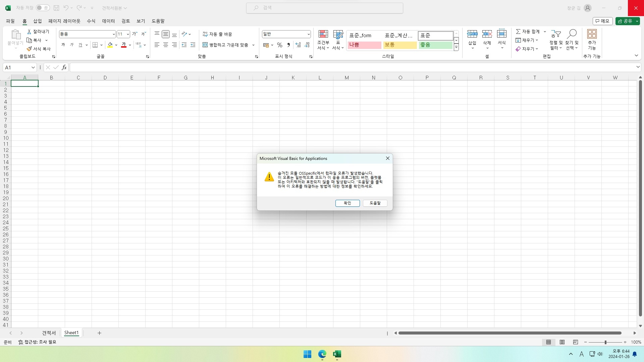Switch to Page Break Preview in status bar
Image resolution: width=644 pixels, height=362 pixels.
(576, 342)
